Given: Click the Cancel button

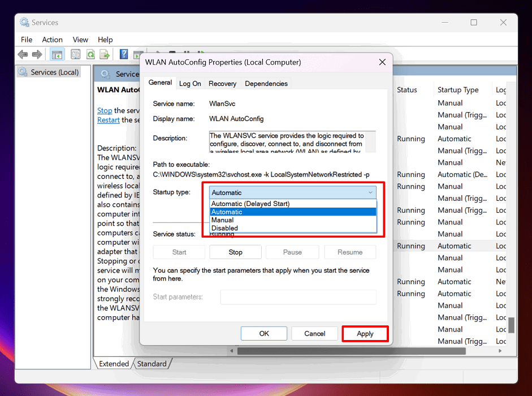Looking at the screenshot, I should 314,334.
